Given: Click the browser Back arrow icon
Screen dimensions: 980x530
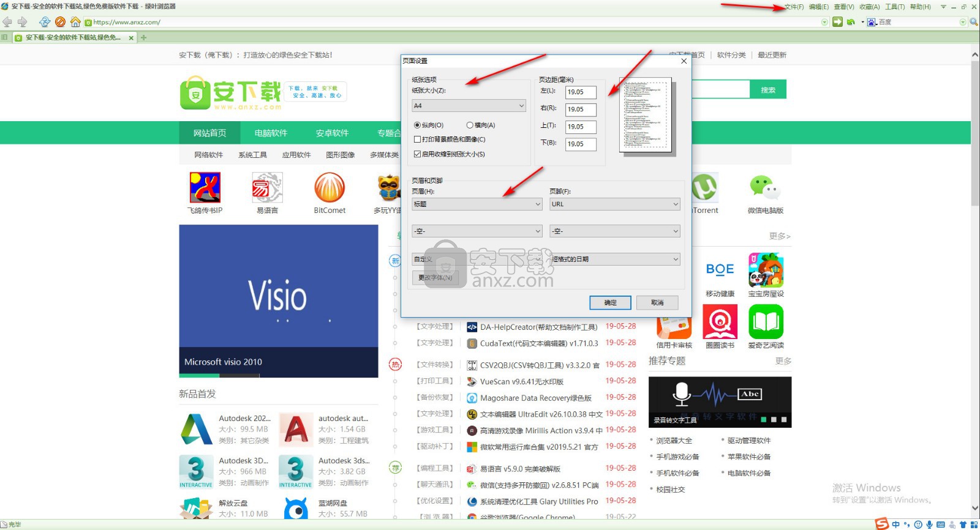Looking at the screenshot, I should click(7, 22).
